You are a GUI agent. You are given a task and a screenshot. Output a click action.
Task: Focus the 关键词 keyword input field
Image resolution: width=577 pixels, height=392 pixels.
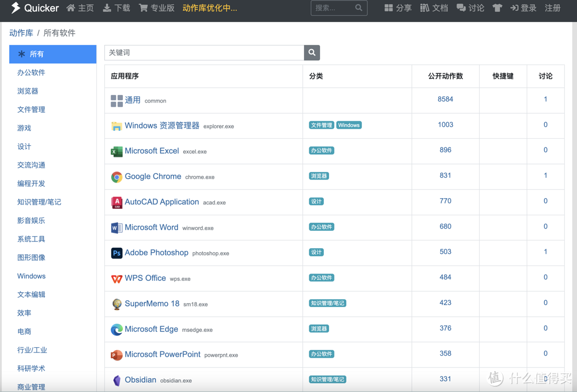[x=204, y=52]
